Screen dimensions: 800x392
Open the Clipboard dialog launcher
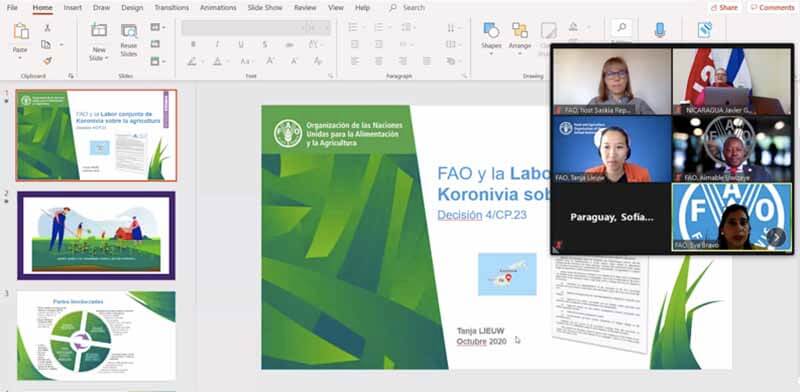click(x=70, y=76)
